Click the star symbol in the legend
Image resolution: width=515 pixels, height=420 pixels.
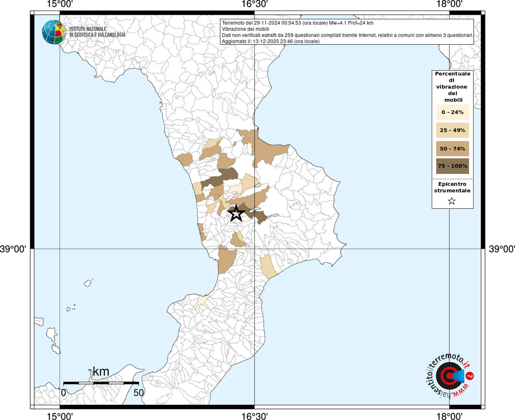(x=452, y=201)
